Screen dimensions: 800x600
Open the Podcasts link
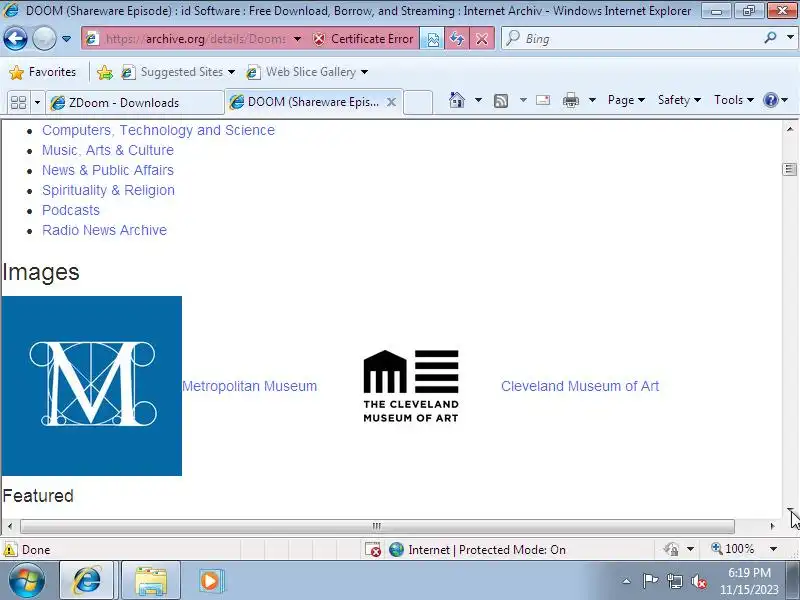point(70,210)
